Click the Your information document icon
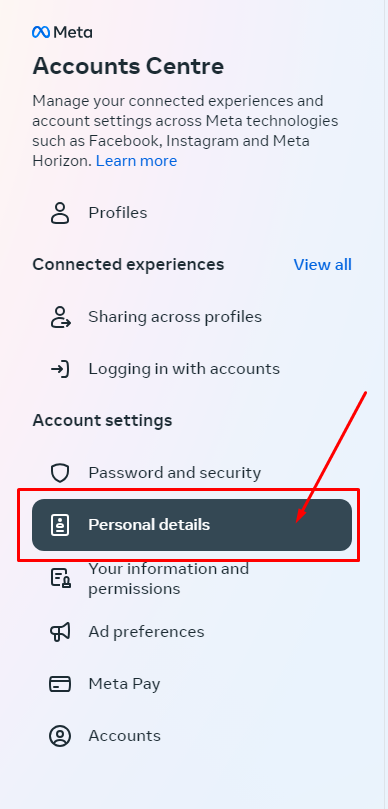This screenshot has width=388, height=809. 60,578
